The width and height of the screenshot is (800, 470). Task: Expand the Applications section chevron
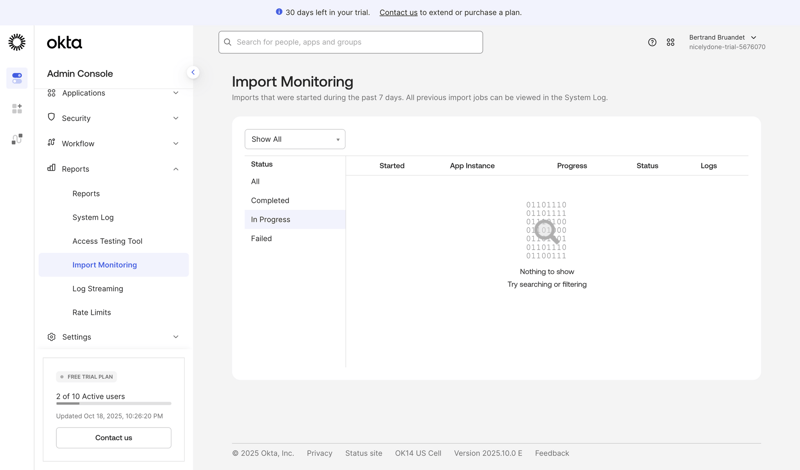[176, 93]
